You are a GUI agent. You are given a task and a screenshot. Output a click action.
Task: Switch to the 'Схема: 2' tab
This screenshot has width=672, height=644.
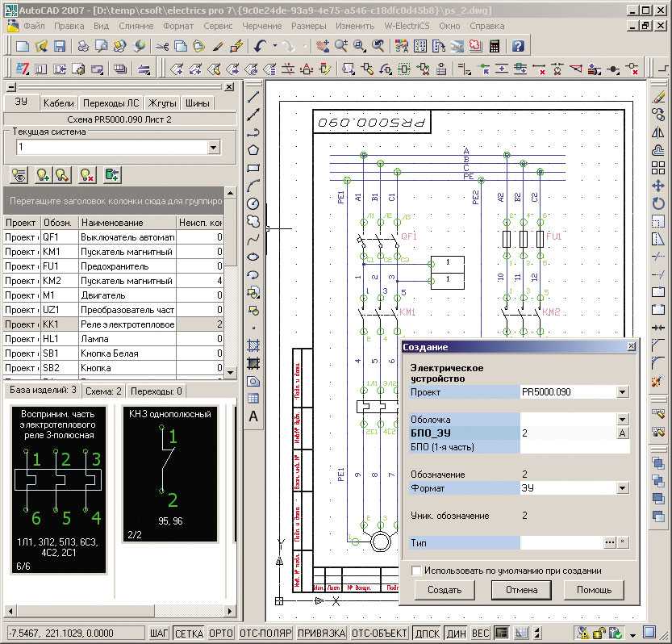coord(103,391)
